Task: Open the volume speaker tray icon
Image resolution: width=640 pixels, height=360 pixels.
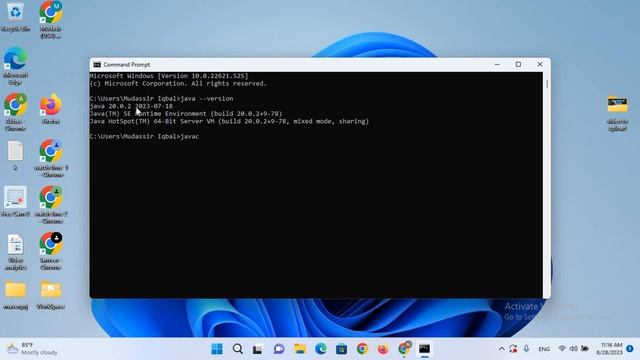Action: point(573,349)
